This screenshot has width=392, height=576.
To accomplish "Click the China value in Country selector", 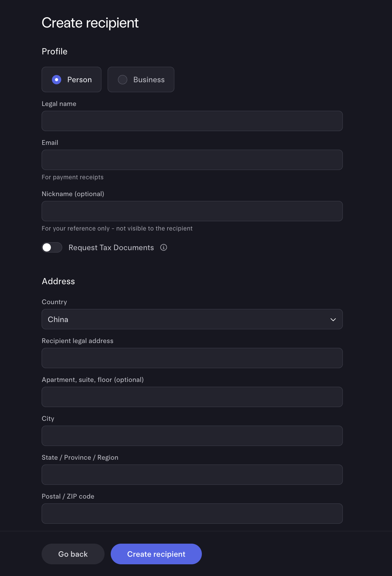I will pyautogui.click(x=58, y=319).
